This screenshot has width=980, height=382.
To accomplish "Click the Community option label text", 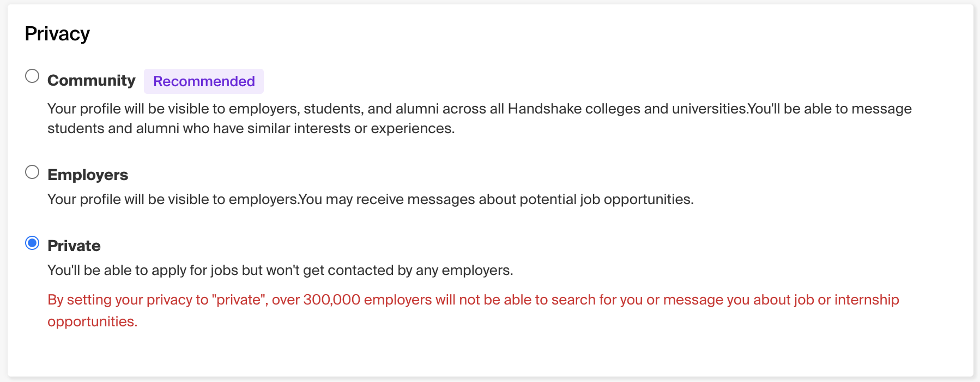I will pyautogui.click(x=91, y=80).
